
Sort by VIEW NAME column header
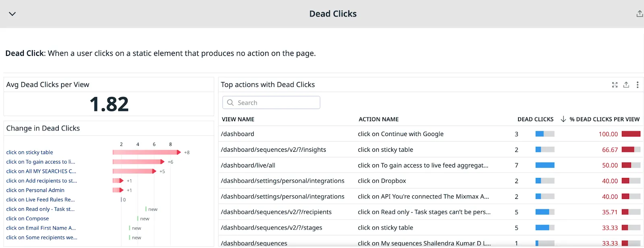[x=238, y=119]
